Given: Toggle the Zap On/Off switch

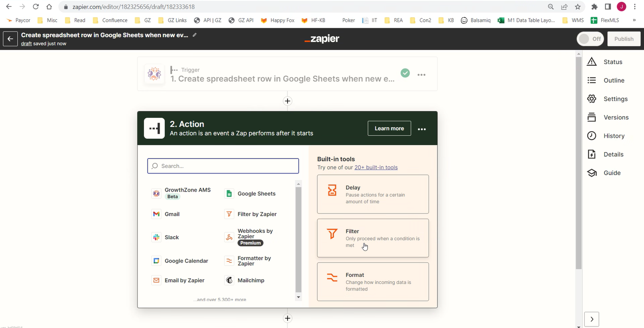Looking at the screenshot, I should pos(590,39).
